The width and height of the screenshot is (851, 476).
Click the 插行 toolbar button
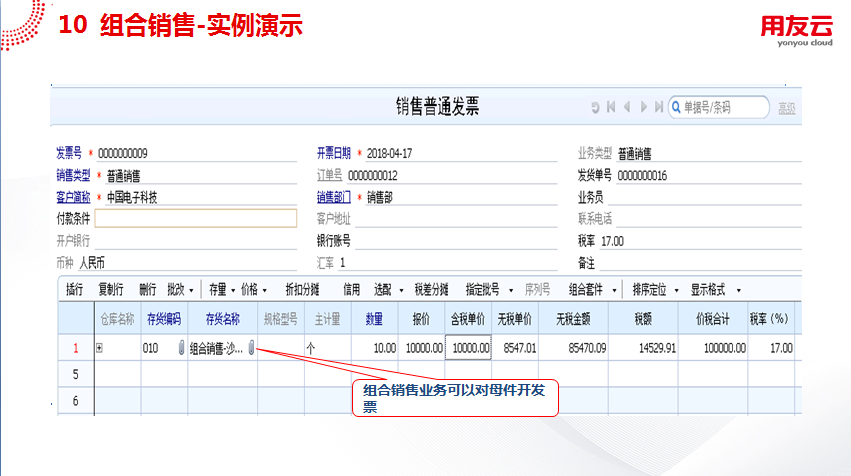(74, 290)
